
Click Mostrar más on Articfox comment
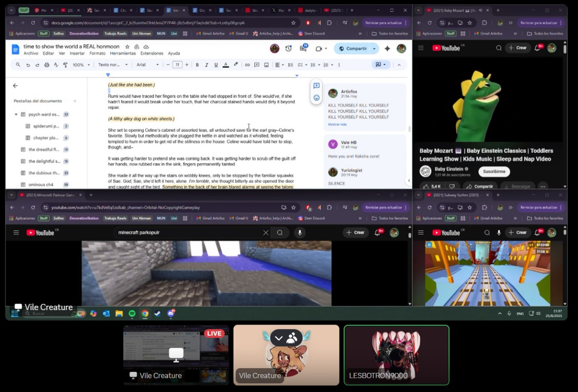(337, 124)
